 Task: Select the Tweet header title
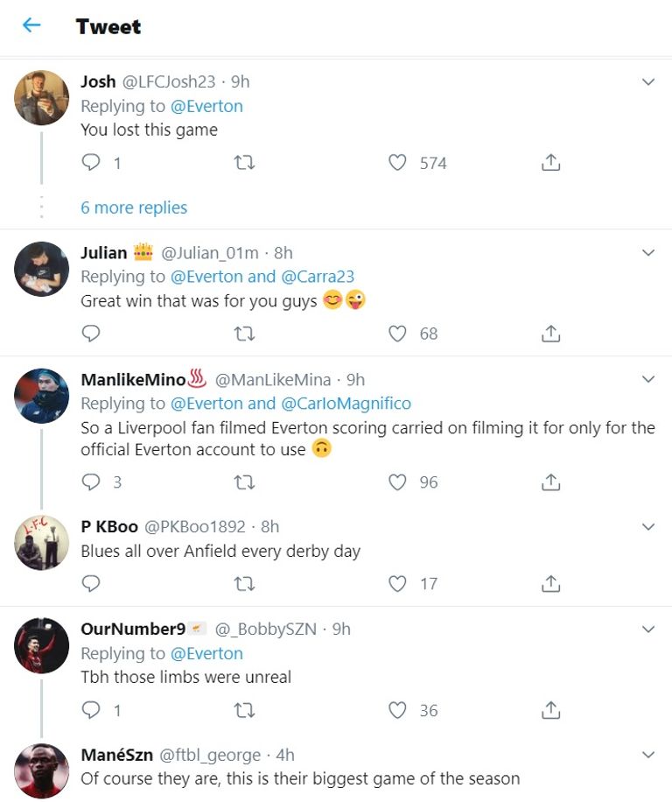(x=108, y=26)
